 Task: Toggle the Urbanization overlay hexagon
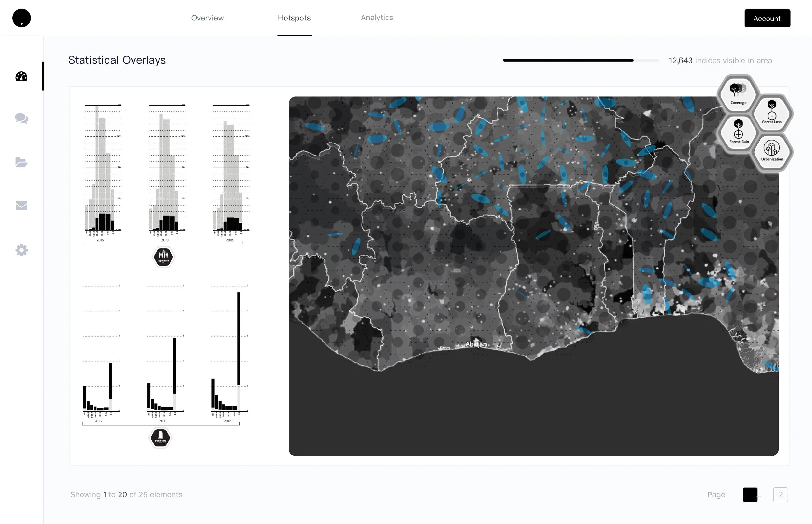(771, 151)
